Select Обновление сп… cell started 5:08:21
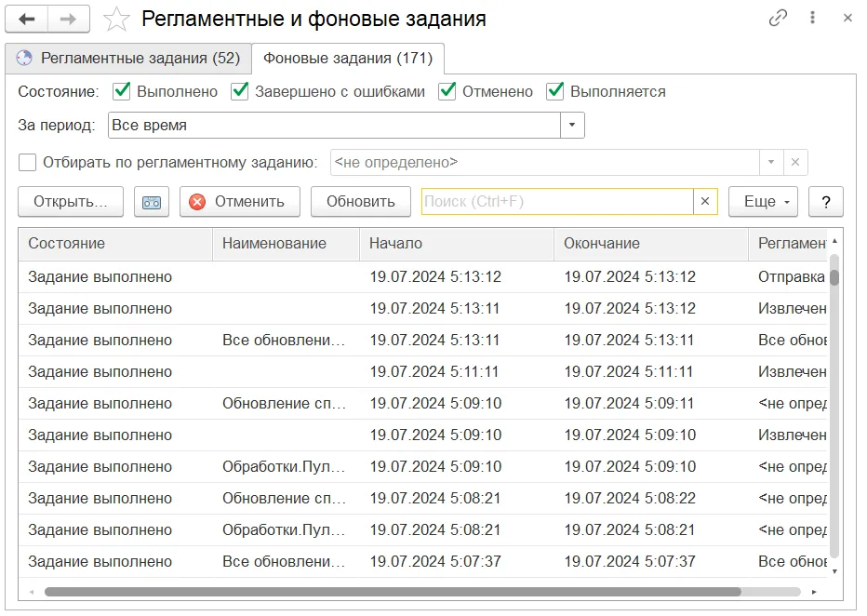 coord(285,499)
